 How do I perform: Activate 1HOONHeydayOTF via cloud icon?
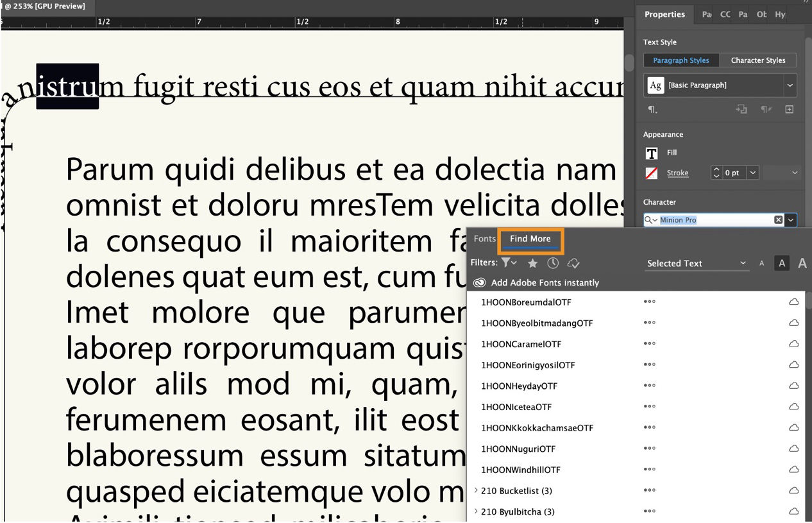click(x=793, y=386)
